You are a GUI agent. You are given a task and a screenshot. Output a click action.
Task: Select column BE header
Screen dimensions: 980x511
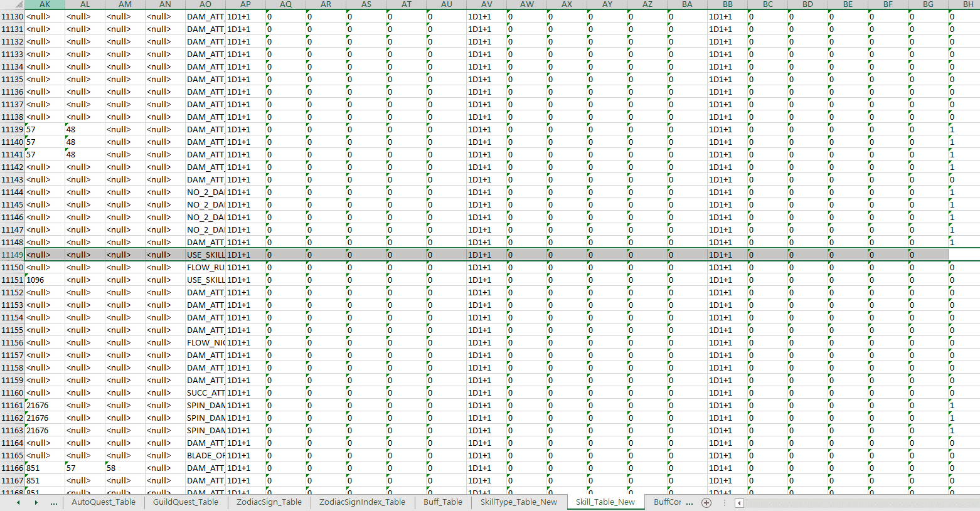tap(848, 4)
